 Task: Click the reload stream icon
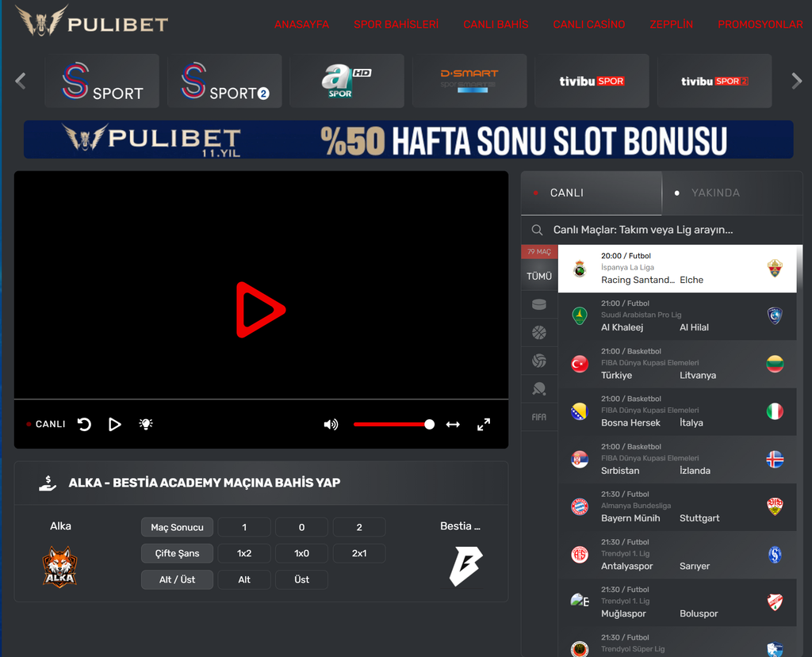coord(84,425)
